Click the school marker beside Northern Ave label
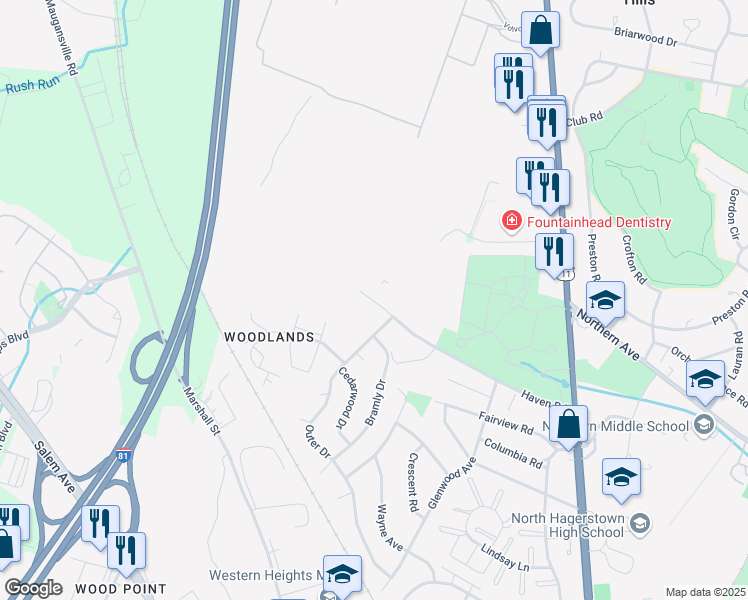The width and height of the screenshot is (748, 600). tap(605, 301)
